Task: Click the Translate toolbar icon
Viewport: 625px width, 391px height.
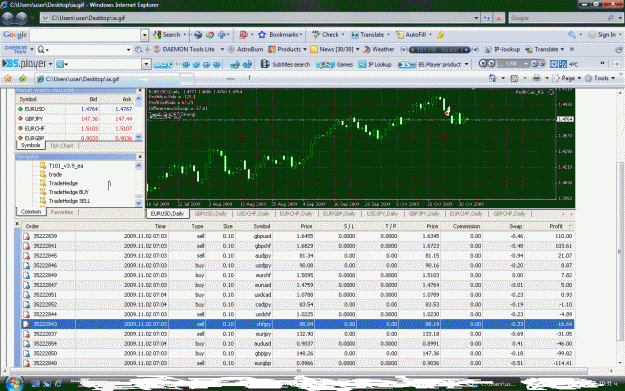Action: click(354, 35)
